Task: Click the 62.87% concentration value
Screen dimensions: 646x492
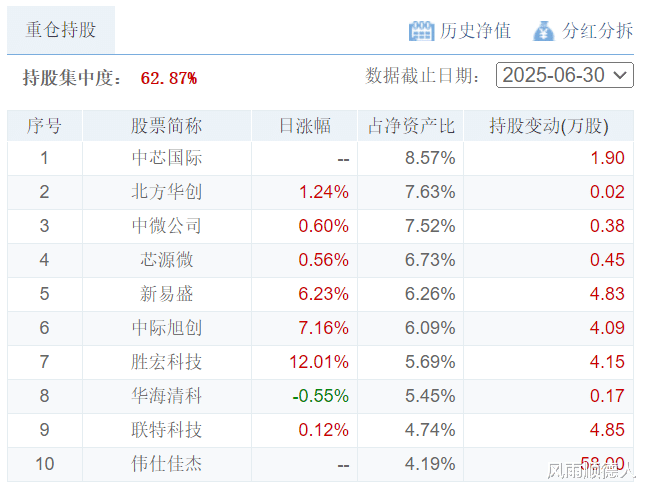Action: coord(169,78)
